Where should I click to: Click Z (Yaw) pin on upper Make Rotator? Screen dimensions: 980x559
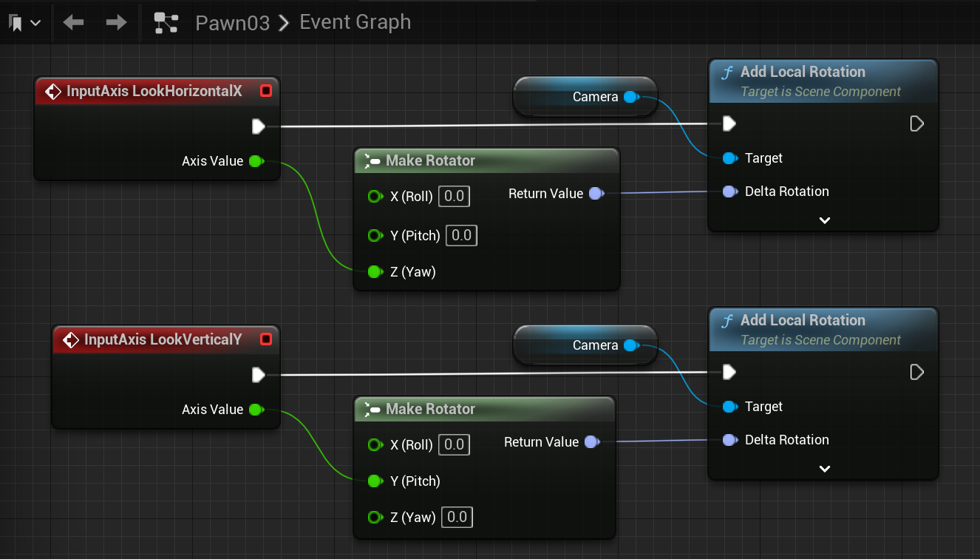375,272
